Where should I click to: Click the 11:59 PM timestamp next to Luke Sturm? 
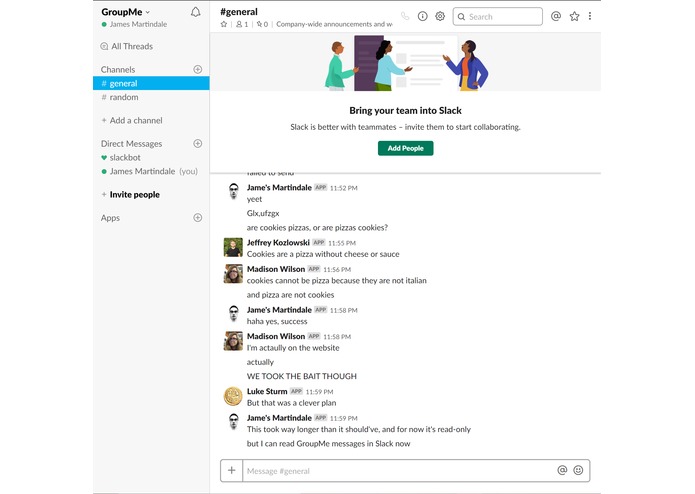tap(320, 392)
